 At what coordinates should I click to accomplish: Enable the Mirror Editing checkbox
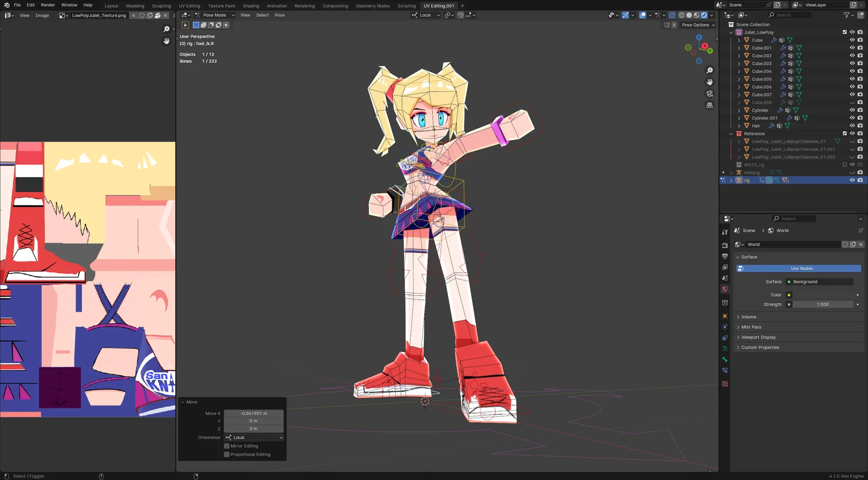coord(227,446)
